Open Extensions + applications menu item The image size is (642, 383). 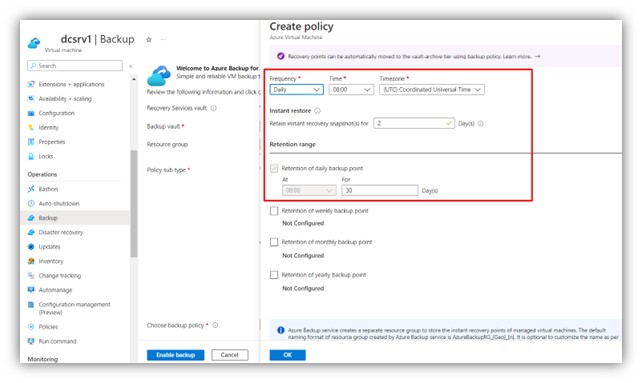click(72, 84)
